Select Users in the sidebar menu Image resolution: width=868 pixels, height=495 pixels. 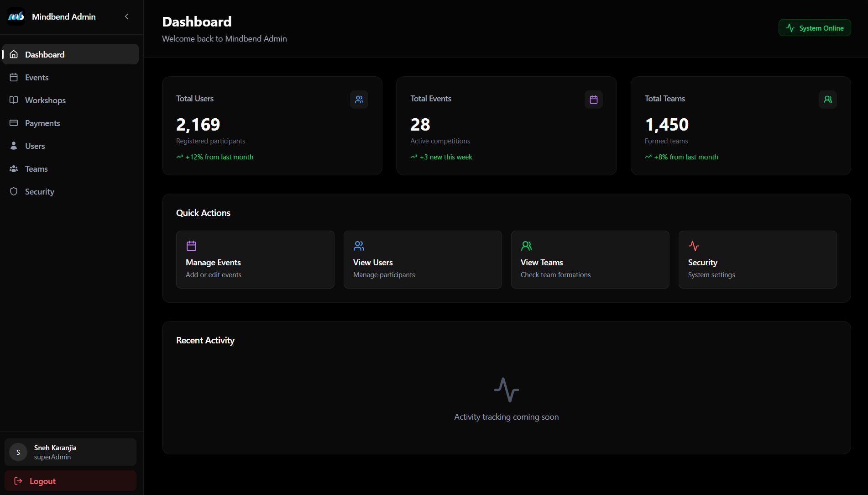71,146
